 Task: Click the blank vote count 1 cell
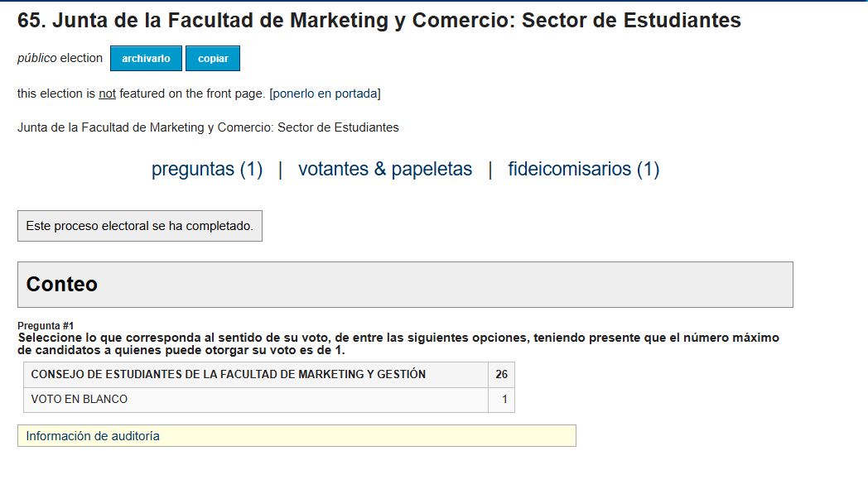click(x=502, y=400)
